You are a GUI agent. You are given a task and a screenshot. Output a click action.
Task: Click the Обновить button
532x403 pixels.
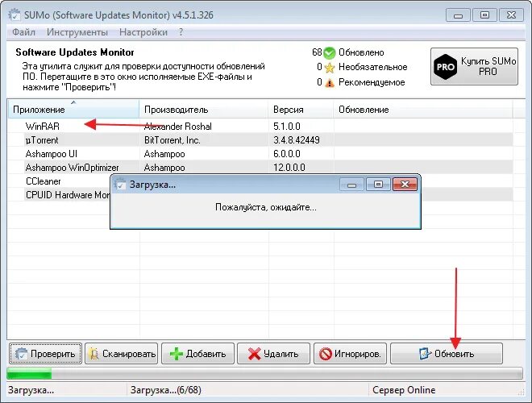coord(447,354)
